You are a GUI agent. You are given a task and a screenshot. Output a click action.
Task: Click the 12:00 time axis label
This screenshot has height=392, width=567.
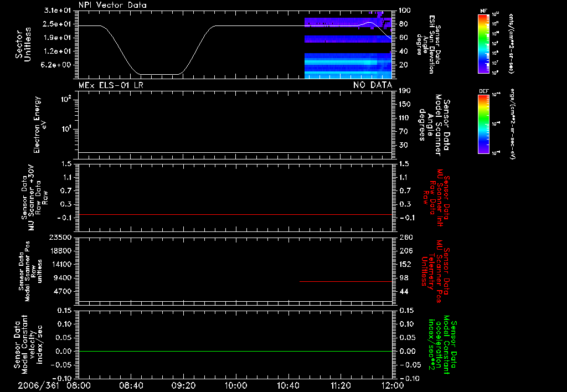point(393,385)
